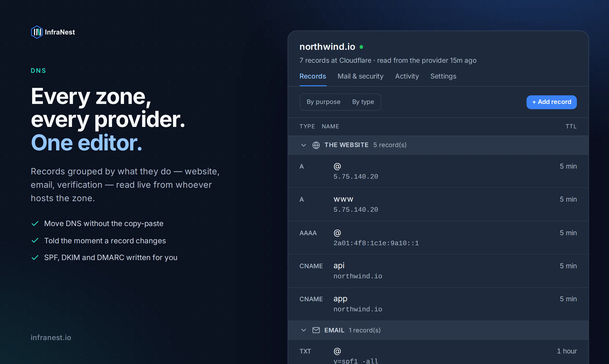Click the TYPE column header
This screenshot has height=364, width=609.
coord(307,127)
